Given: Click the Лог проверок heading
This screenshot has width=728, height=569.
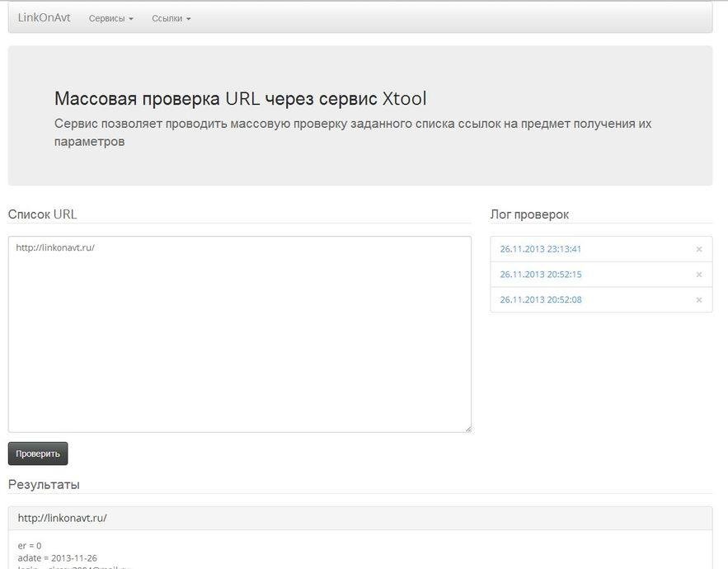Looking at the screenshot, I should coord(529,214).
